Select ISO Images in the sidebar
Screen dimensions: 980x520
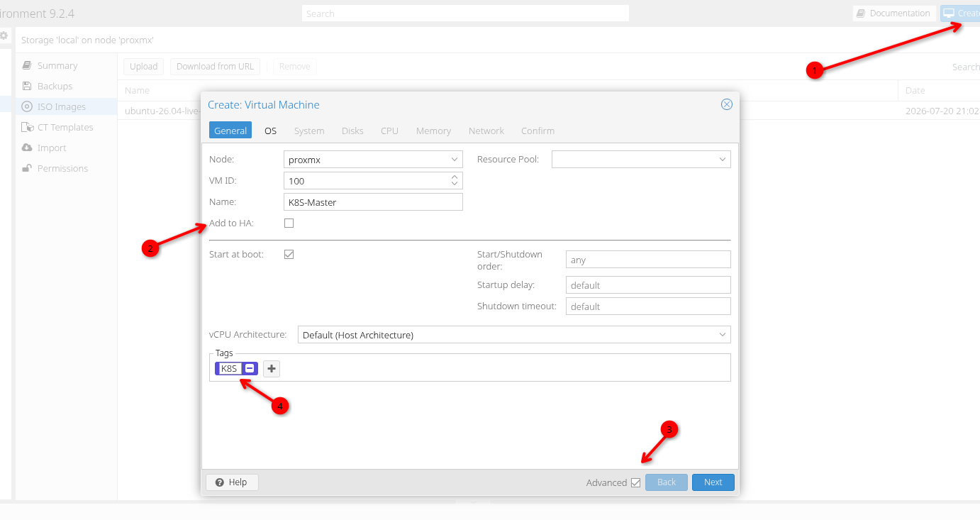point(67,106)
